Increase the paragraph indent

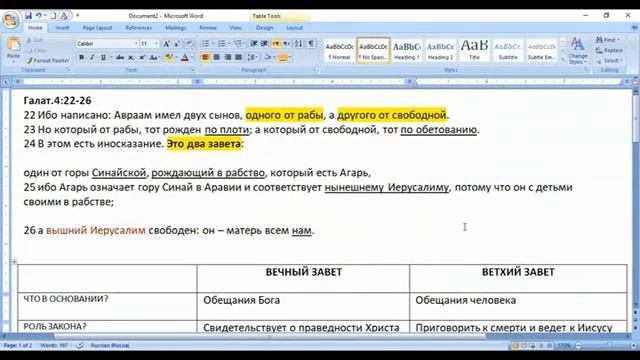pos(264,44)
